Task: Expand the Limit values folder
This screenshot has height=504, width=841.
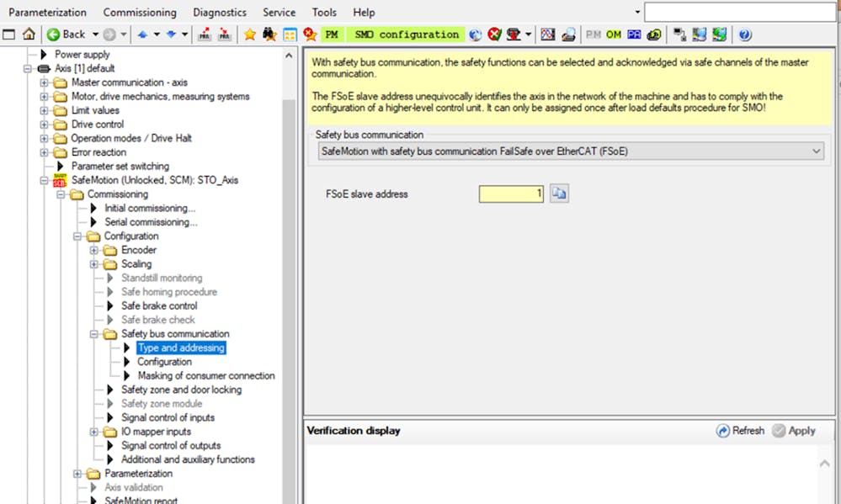Action: point(45,110)
